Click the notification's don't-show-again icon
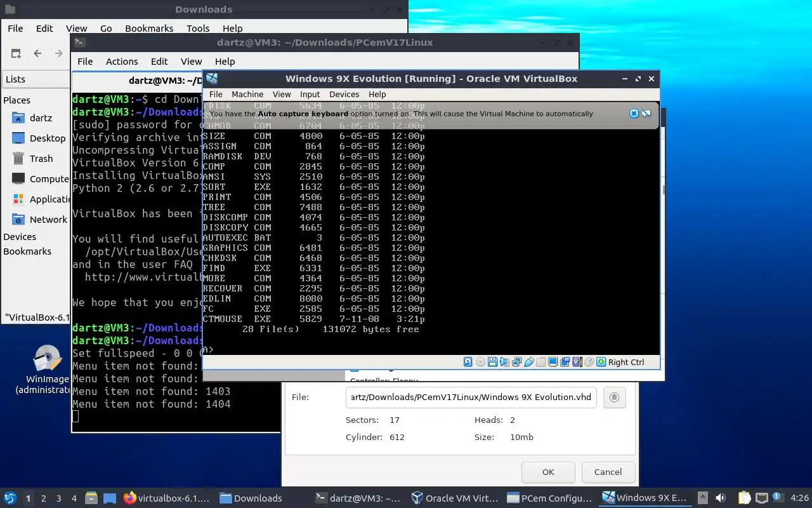812x508 pixels. point(646,114)
